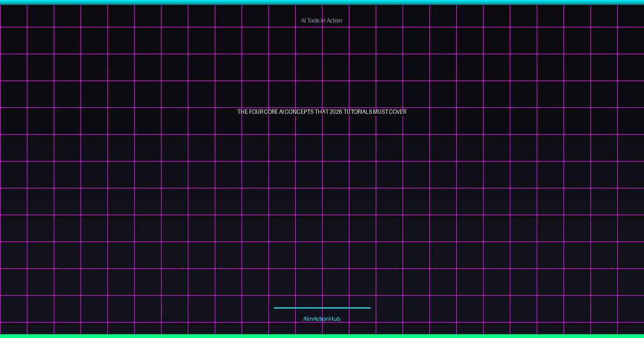Screen dimensions: 644x338
Task: Select the word 'MUST' in the headline
Action: [x=380, y=112]
